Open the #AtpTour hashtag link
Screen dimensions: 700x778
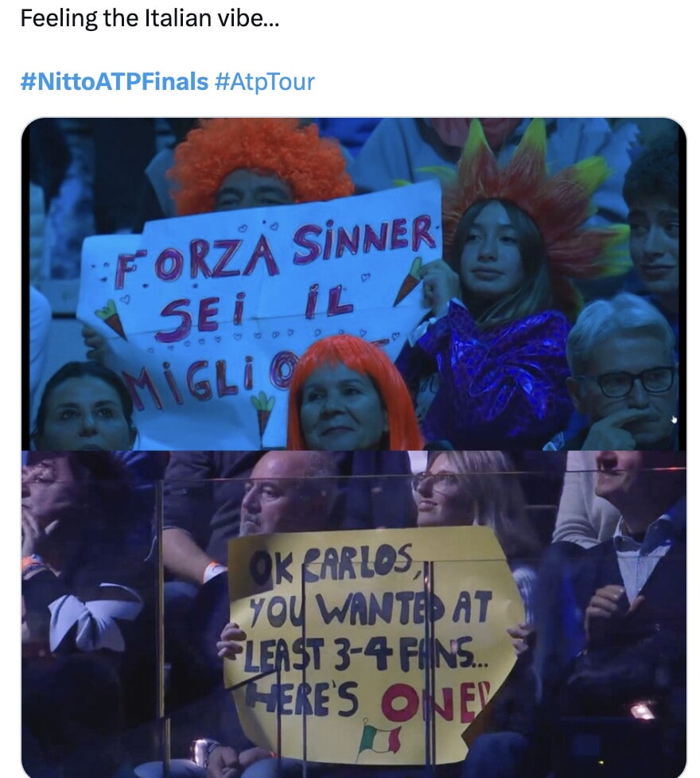(265, 82)
